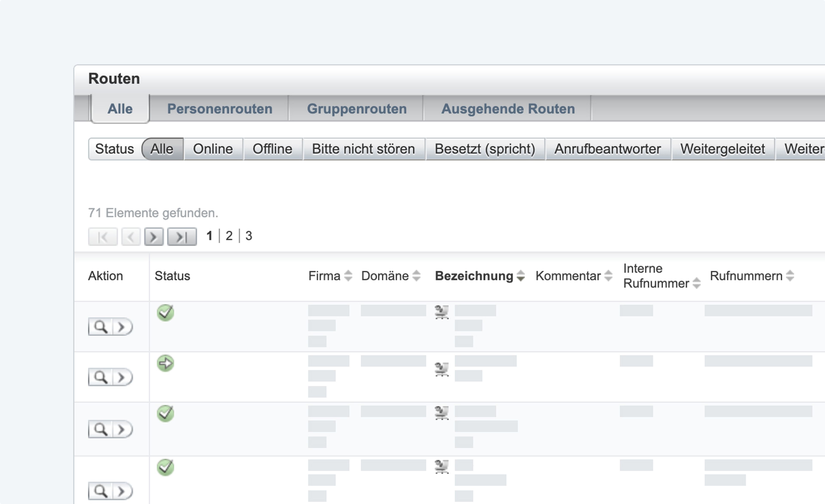The image size is (825, 504).
Task: Click the magnifier icon in fourth row
Action: pyautogui.click(x=101, y=491)
